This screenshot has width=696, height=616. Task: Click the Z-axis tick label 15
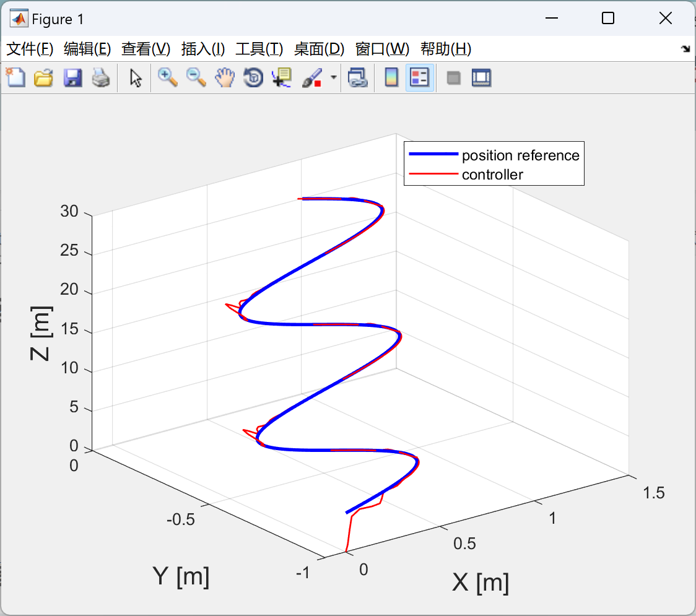[69, 329]
